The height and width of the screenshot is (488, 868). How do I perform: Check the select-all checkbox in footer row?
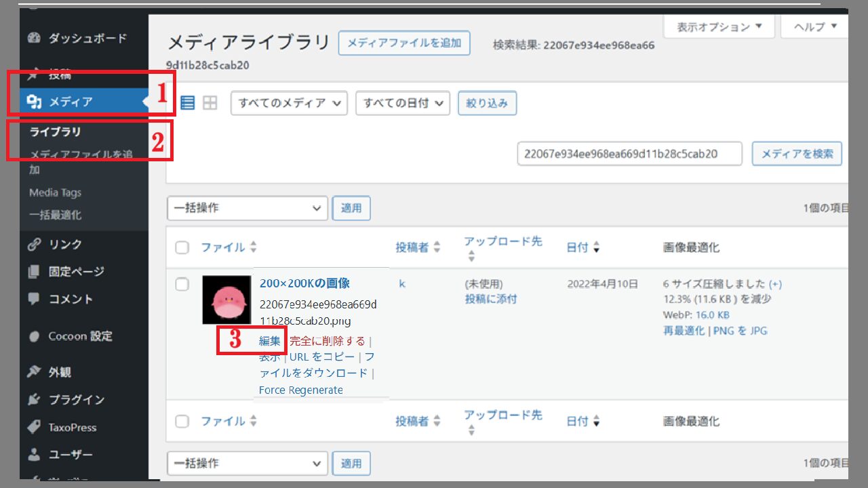coord(182,421)
